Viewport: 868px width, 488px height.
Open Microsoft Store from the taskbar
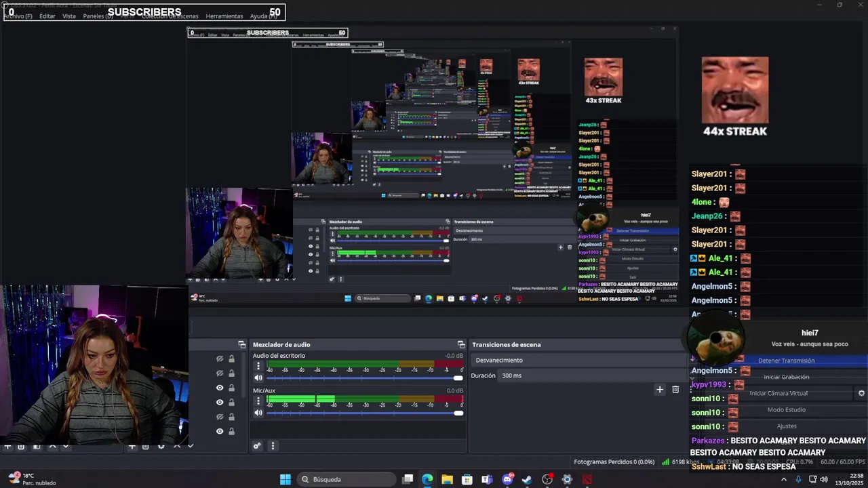pyautogui.click(x=467, y=479)
